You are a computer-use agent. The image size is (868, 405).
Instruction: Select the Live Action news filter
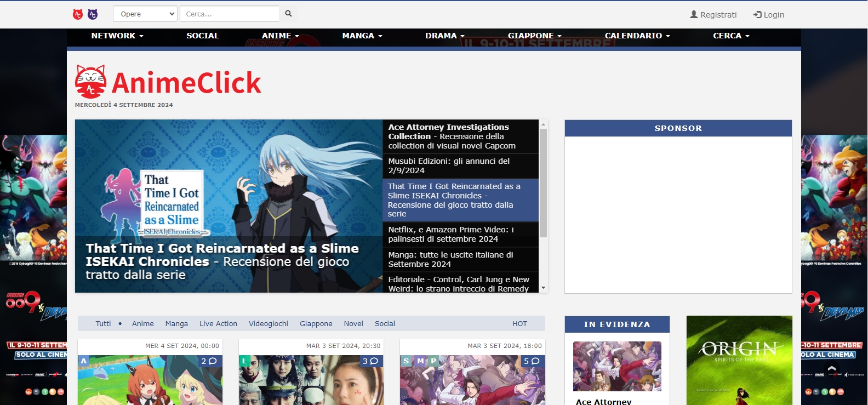218,324
